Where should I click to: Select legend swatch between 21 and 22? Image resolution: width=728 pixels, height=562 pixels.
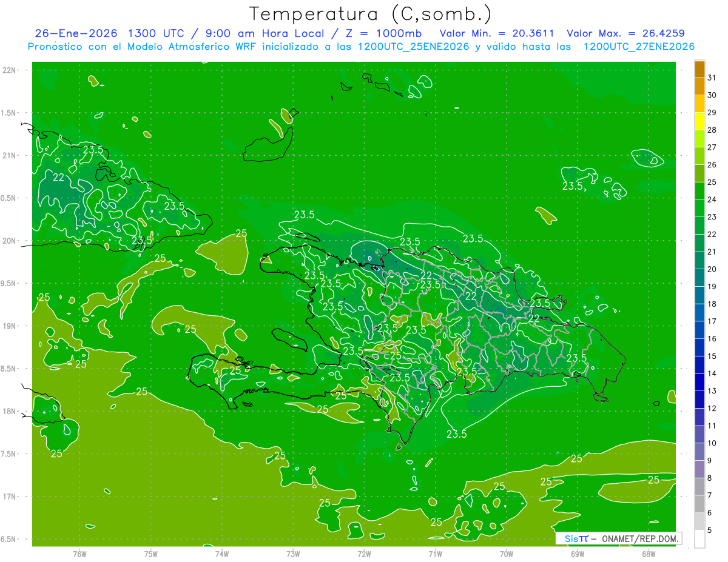click(x=699, y=243)
